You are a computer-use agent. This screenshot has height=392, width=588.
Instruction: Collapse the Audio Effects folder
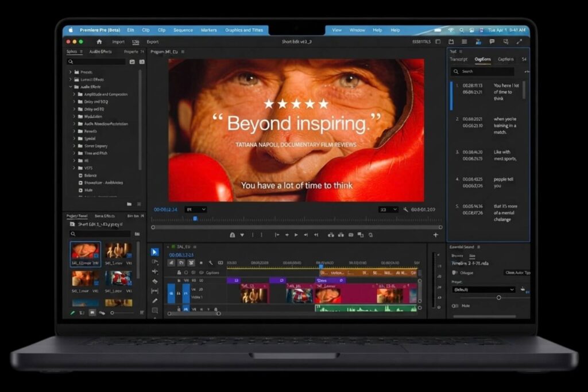tap(71, 87)
